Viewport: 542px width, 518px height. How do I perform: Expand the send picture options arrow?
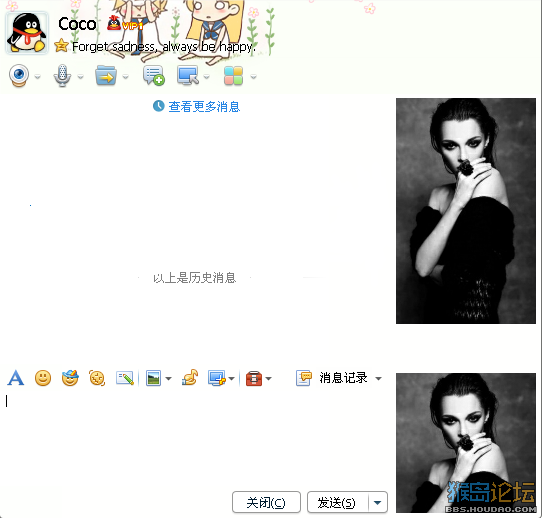(168, 379)
